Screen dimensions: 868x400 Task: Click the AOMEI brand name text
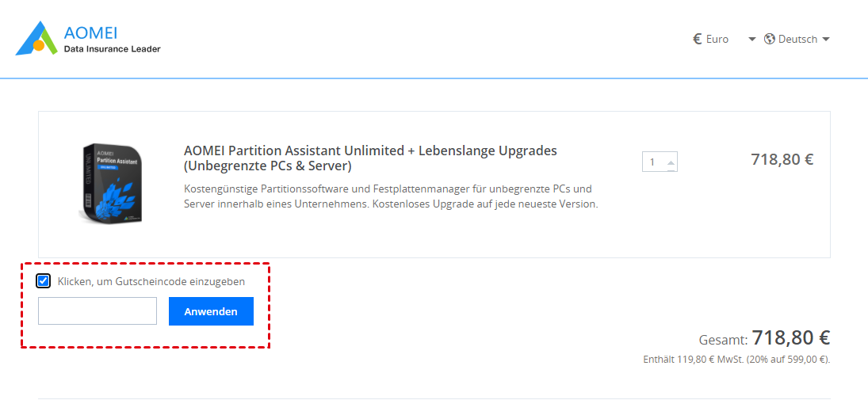click(91, 32)
